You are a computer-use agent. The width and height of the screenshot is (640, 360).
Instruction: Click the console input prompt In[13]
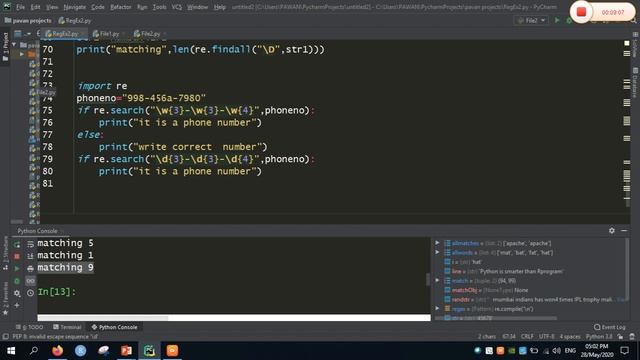[x=57, y=292]
